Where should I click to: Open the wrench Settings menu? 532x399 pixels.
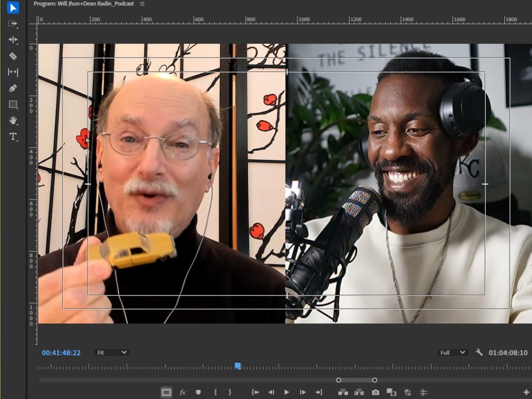(x=479, y=353)
